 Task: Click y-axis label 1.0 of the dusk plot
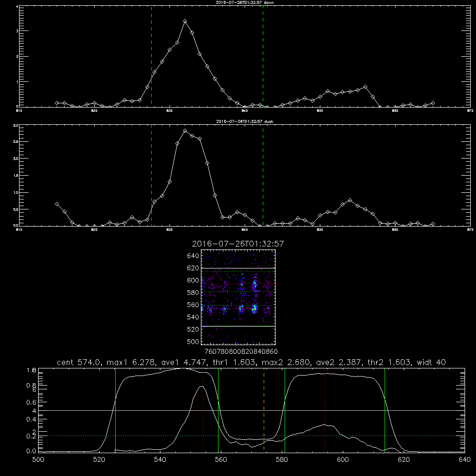click(x=16, y=192)
